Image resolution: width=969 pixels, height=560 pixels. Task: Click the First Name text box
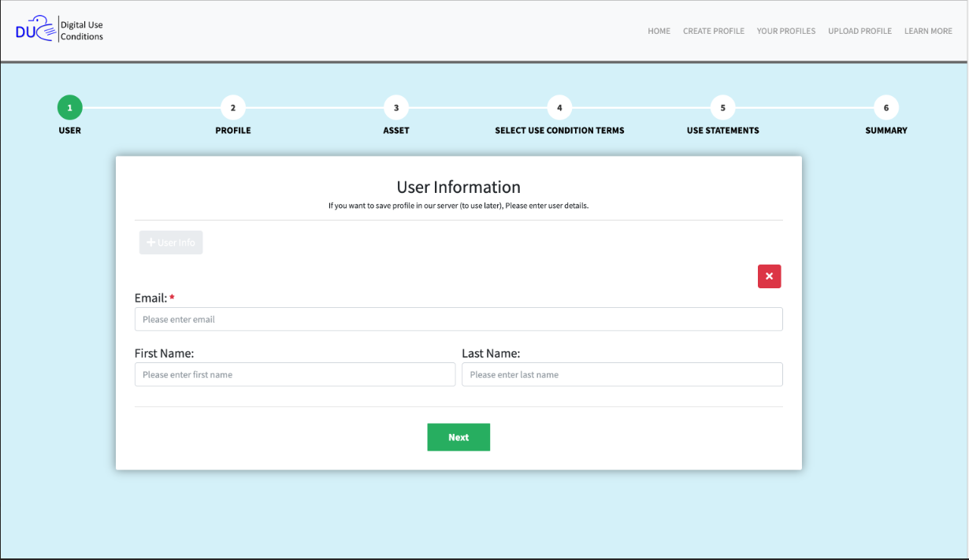[295, 374]
